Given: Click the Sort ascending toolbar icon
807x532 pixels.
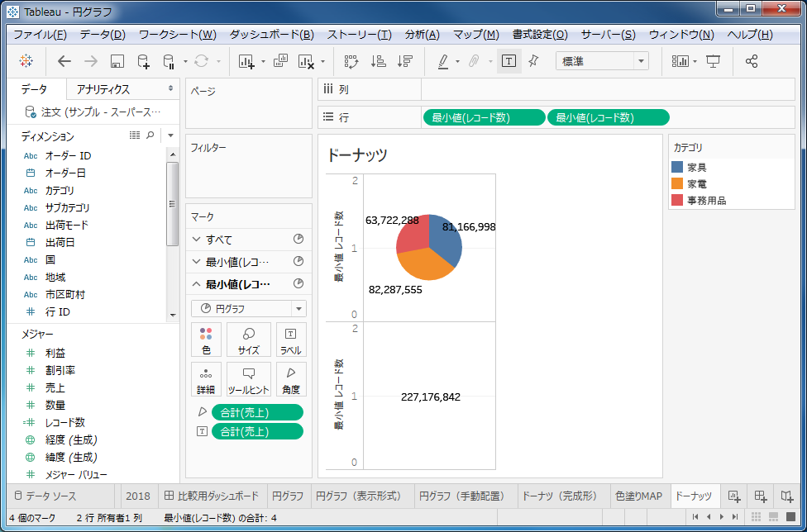Looking at the screenshot, I should [378, 61].
